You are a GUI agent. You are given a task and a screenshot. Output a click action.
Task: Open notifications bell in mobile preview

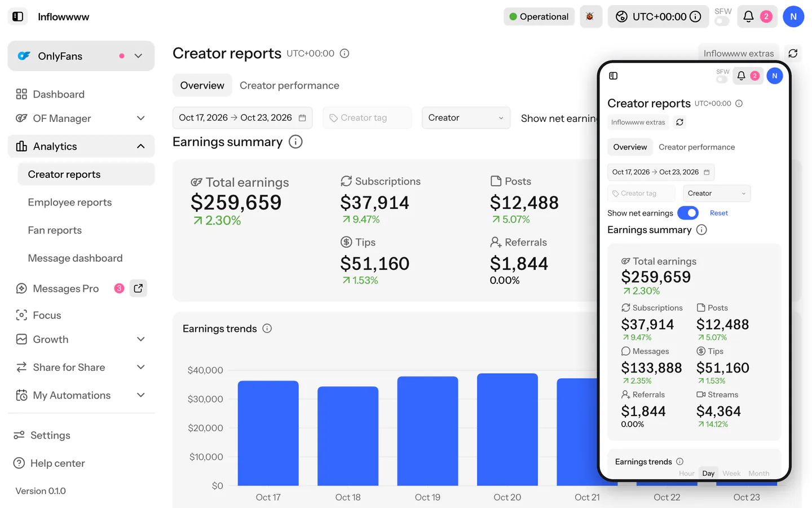tap(741, 76)
